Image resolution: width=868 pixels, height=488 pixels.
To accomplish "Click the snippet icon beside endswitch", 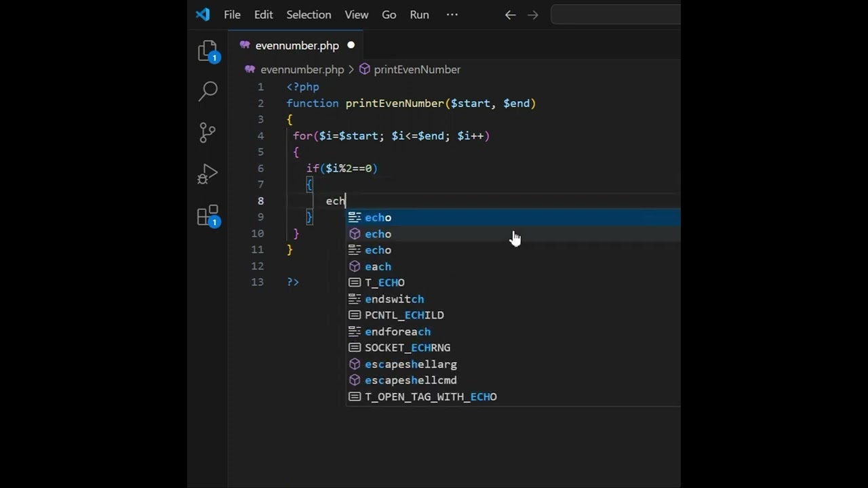I will click(355, 299).
